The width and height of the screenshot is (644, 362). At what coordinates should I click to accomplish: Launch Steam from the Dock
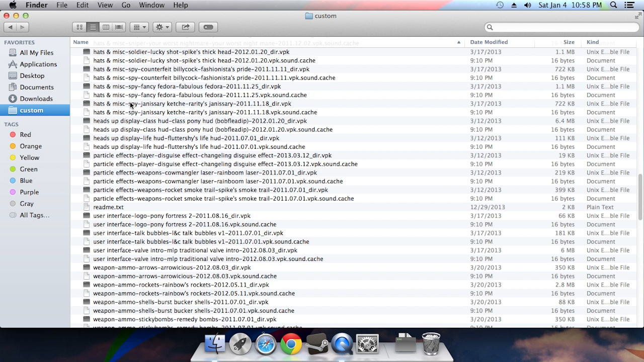316,344
